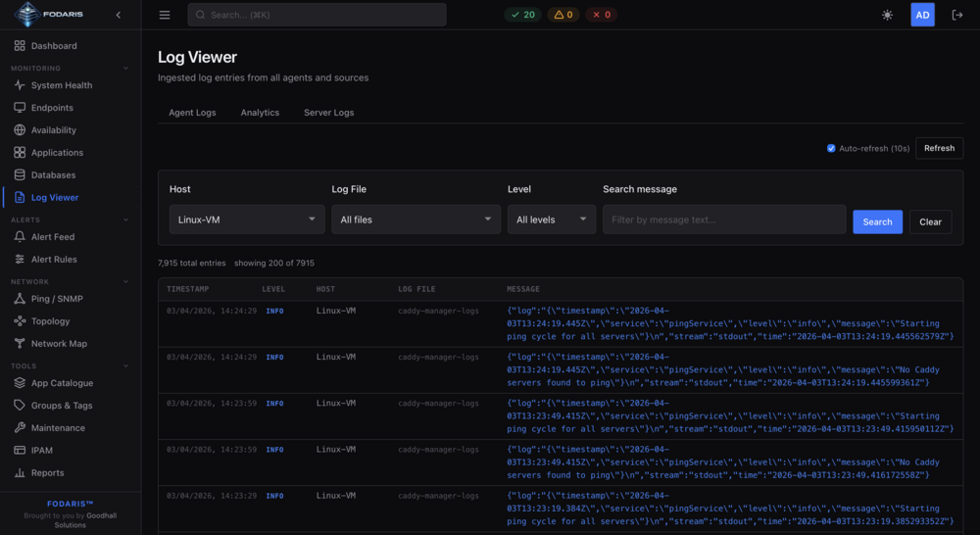980x535 pixels.
Task: Click the Clear button
Action: [930, 221]
